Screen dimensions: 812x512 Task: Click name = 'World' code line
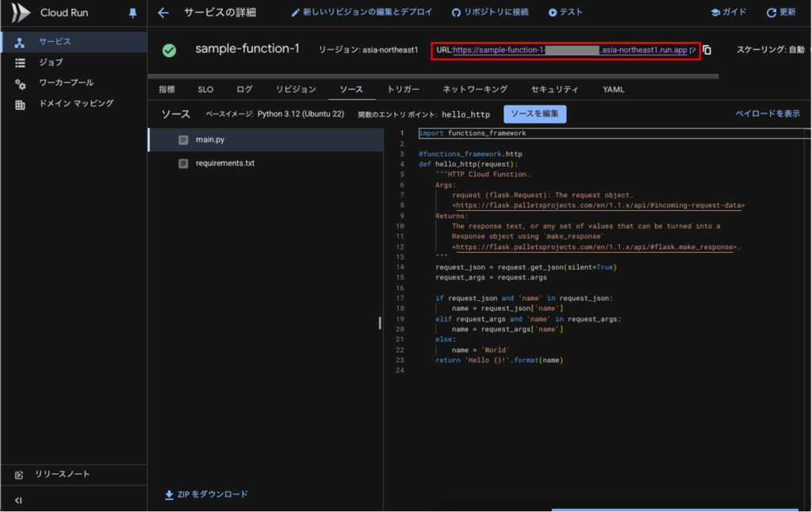481,350
